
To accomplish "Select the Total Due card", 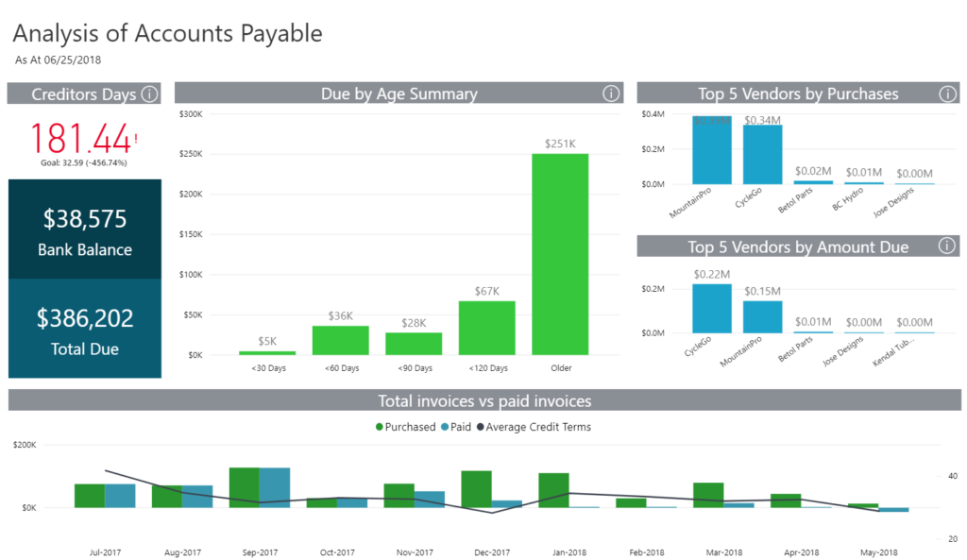I will (x=84, y=332).
